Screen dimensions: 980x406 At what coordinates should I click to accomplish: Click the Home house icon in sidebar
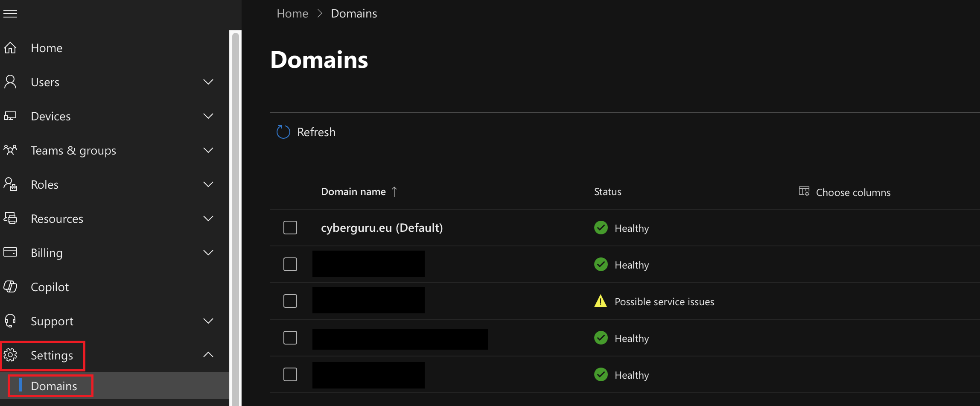[10, 48]
